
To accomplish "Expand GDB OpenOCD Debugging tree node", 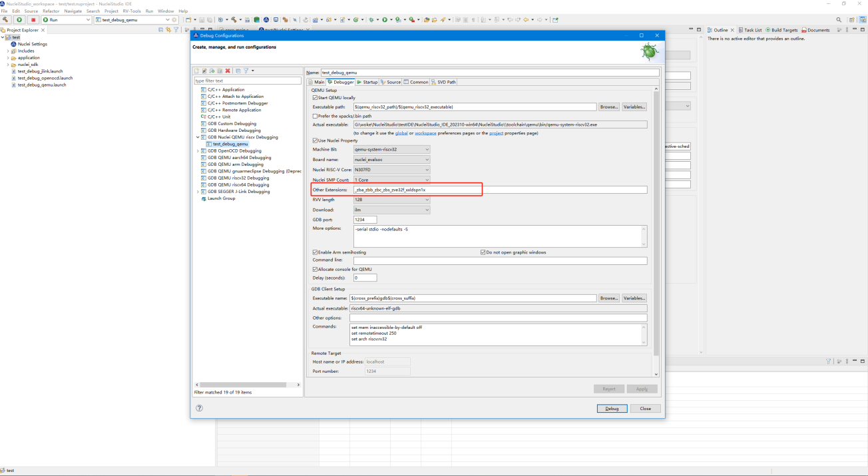I will (x=198, y=151).
